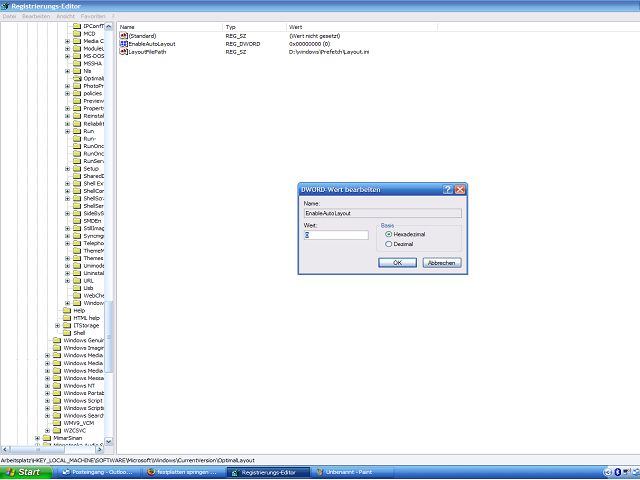Select the HTML help folder icon
Image resolution: width=640 pixels, height=480 pixels.
67,318
